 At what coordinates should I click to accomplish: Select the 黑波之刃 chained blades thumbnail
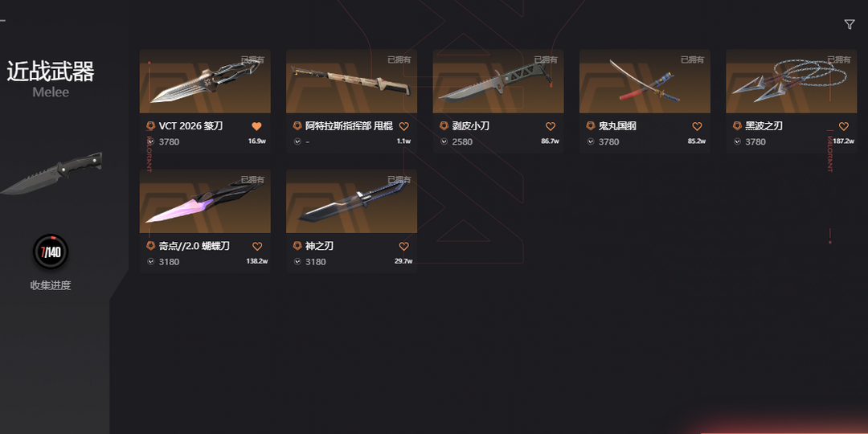point(792,81)
